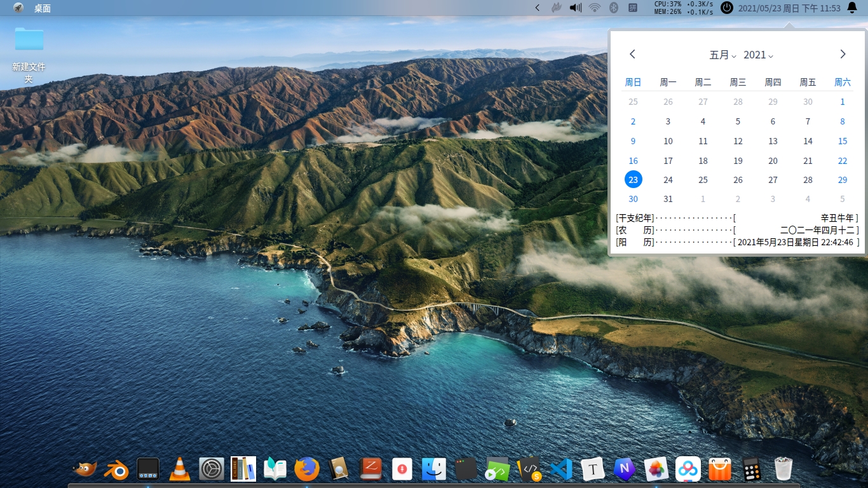Toggle the Bluetooth tray icon

(614, 8)
